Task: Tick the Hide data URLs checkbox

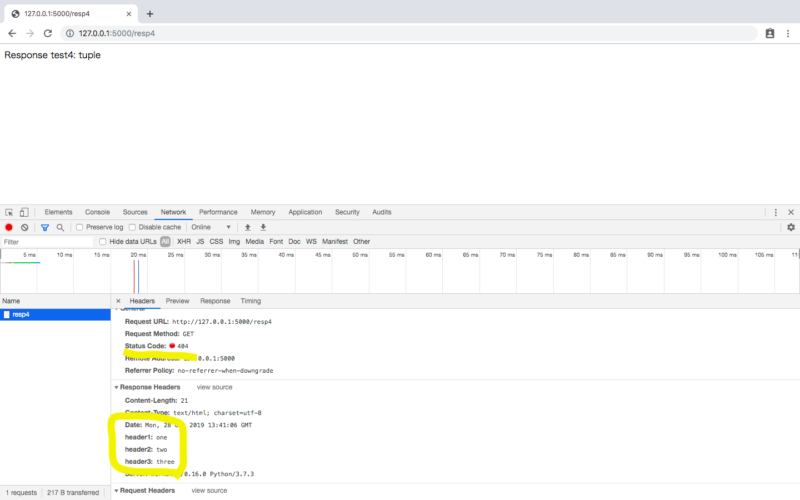Action: pyautogui.click(x=103, y=241)
